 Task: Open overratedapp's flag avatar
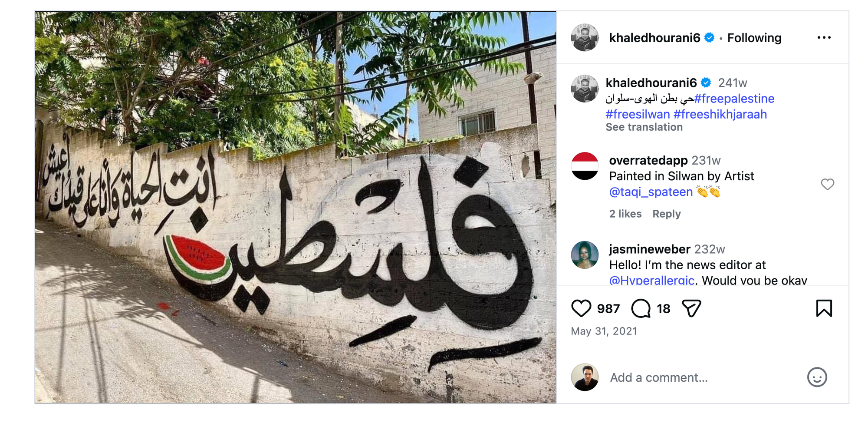click(x=585, y=166)
